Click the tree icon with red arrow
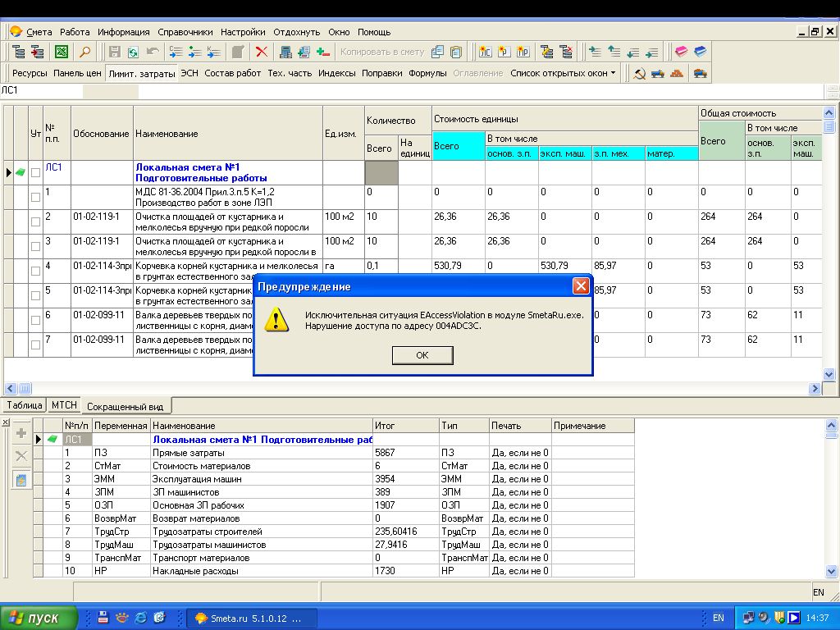Viewport: 840px width, 630px height. [x=37, y=52]
